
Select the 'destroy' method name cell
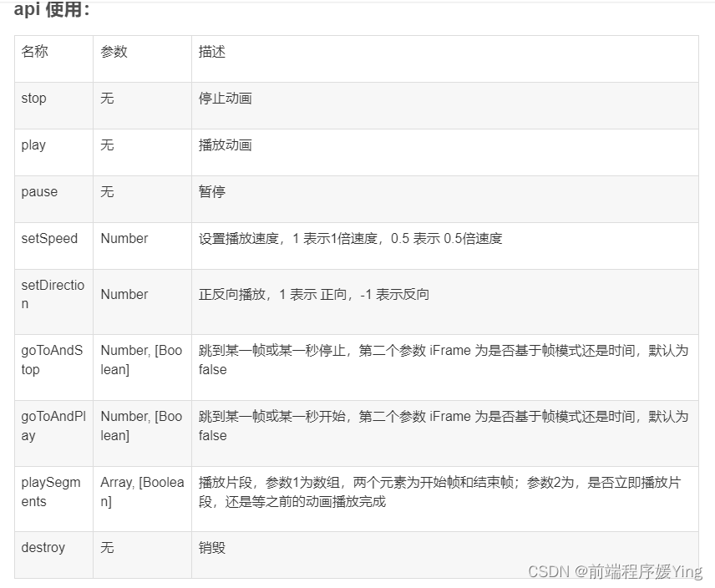[x=53, y=555]
